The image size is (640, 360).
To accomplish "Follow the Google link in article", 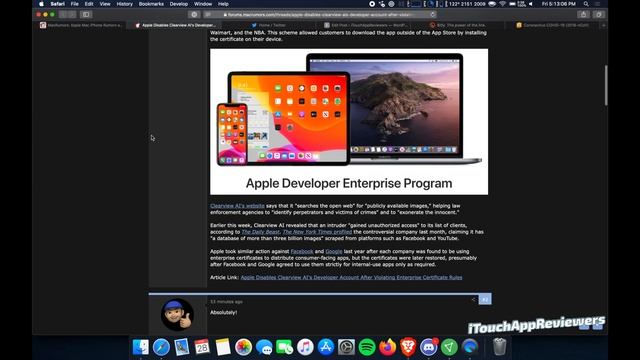I will [333, 251].
